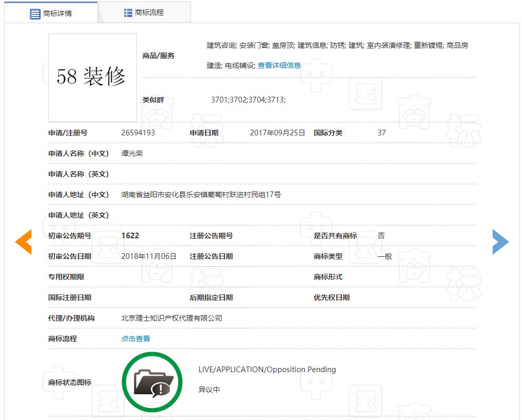Click the 类似群 label

[x=153, y=100]
